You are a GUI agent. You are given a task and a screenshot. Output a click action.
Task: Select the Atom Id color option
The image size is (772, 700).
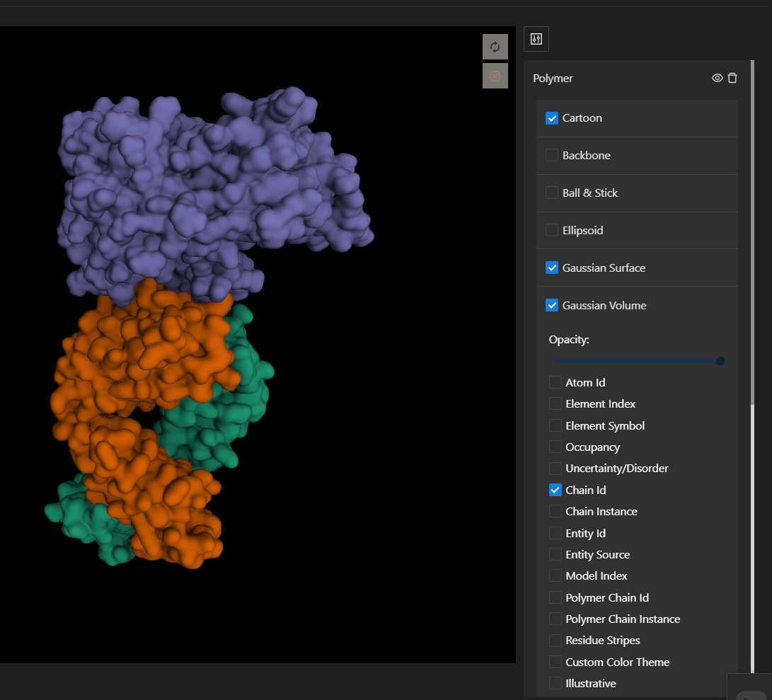point(555,382)
